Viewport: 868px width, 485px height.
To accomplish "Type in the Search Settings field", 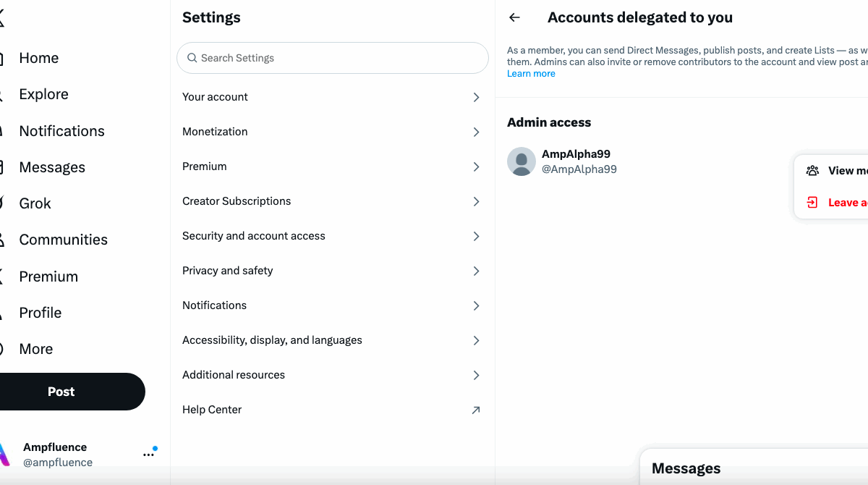I will (340, 58).
